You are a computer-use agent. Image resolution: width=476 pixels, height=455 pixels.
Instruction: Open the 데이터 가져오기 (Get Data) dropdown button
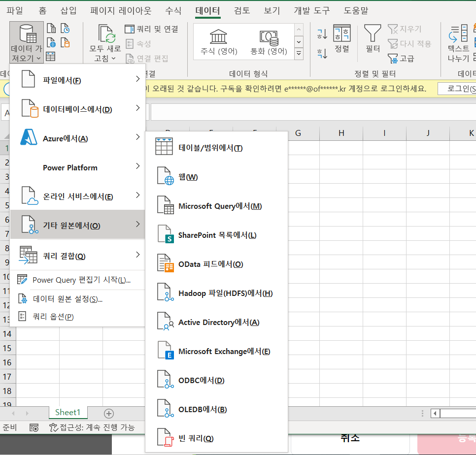(27, 42)
